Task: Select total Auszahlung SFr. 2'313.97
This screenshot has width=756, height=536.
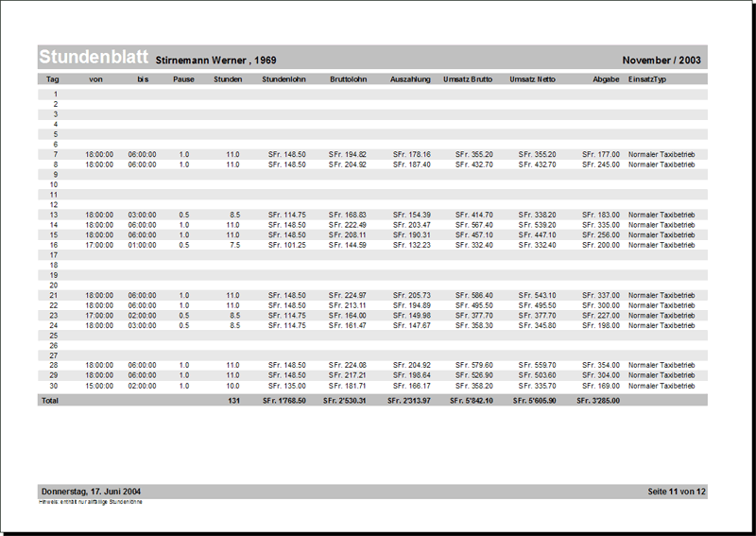Action: click(x=409, y=401)
